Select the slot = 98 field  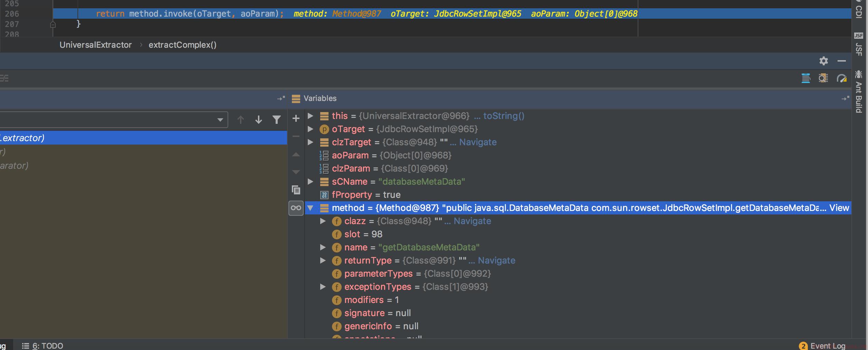pyautogui.click(x=578, y=234)
